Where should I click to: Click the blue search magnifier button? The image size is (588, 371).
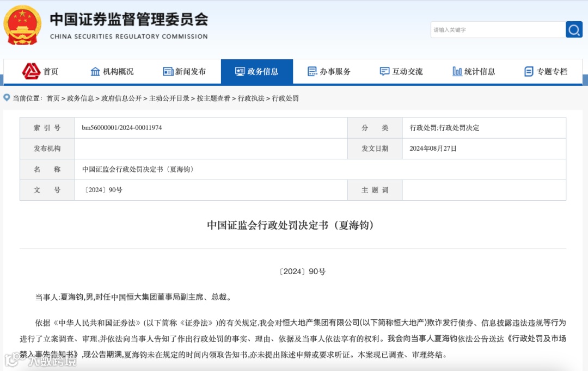point(574,29)
